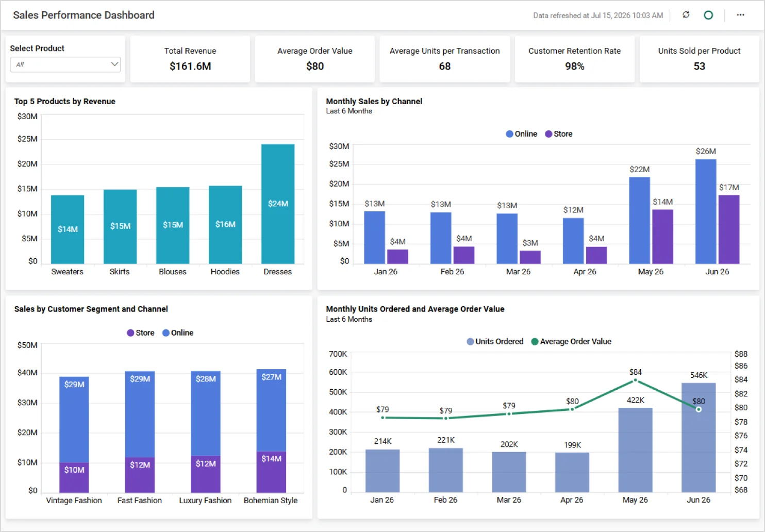Image resolution: width=765 pixels, height=532 pixels.
Task: Click the May 26 Online $22M bar
Action: 639,221
